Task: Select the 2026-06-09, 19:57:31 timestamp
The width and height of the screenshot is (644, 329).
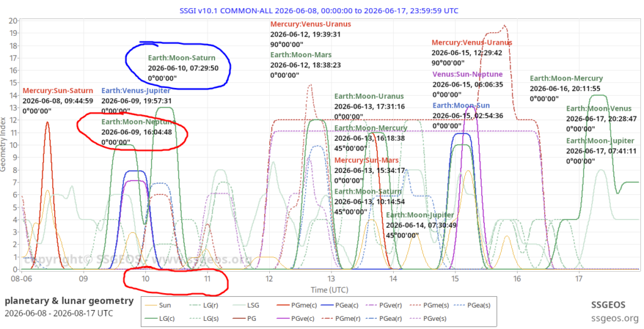Action: click(136, 101)
